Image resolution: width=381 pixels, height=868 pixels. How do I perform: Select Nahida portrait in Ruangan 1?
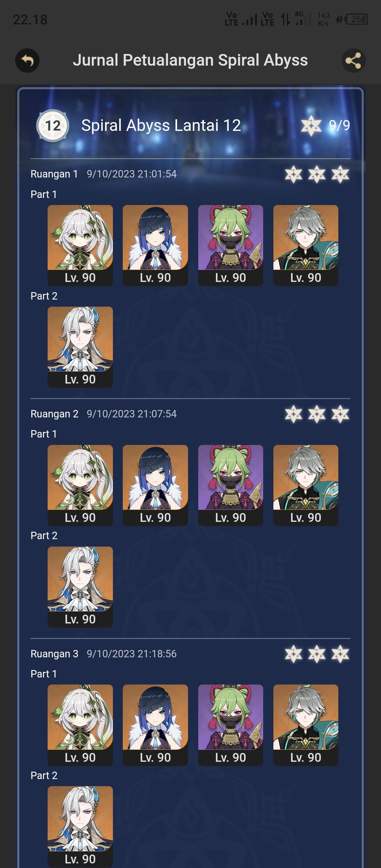coord(80,245)
